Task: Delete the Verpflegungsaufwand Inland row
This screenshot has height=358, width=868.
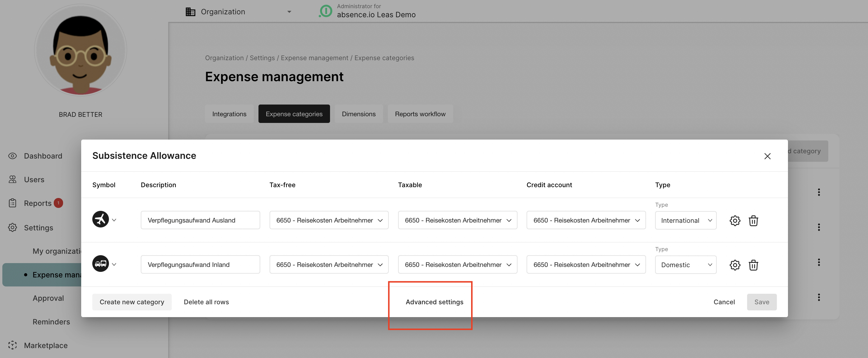Action: click(753, 265)
